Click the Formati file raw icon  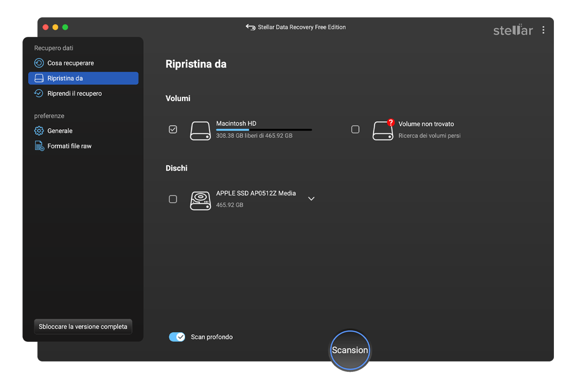(39, 146)
